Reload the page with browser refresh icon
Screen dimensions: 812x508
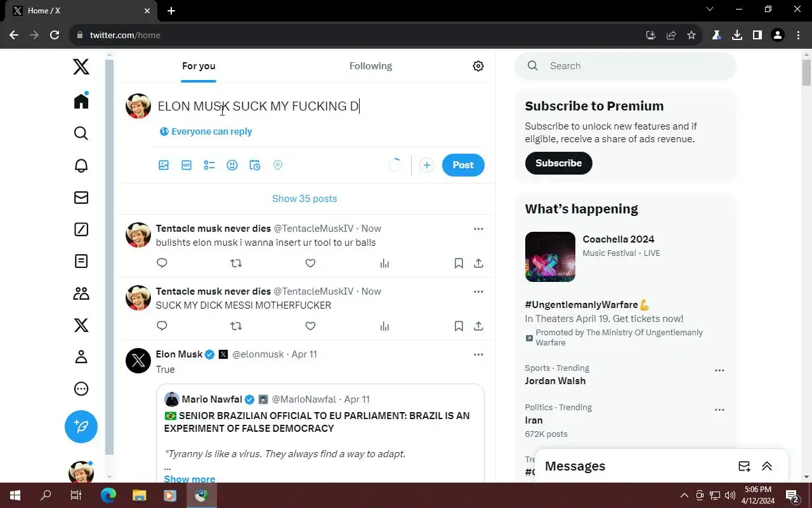(55, 35)
